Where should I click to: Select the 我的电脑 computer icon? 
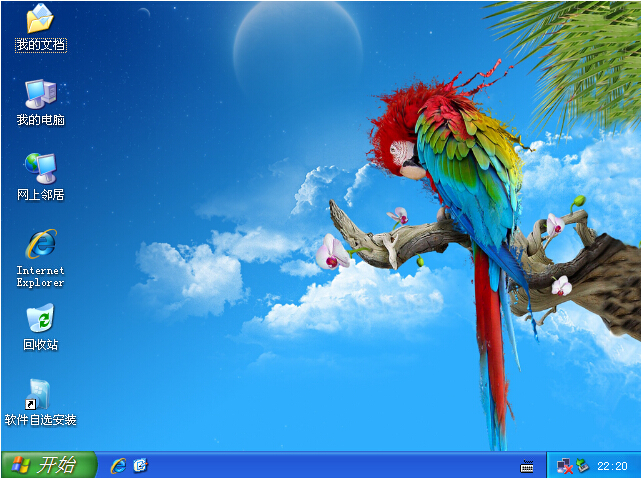[40, 93]
